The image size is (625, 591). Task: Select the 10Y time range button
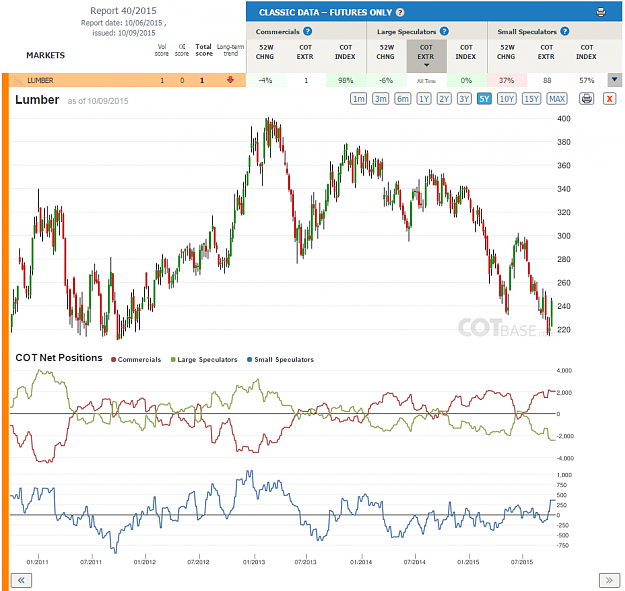tap(507, 99)
